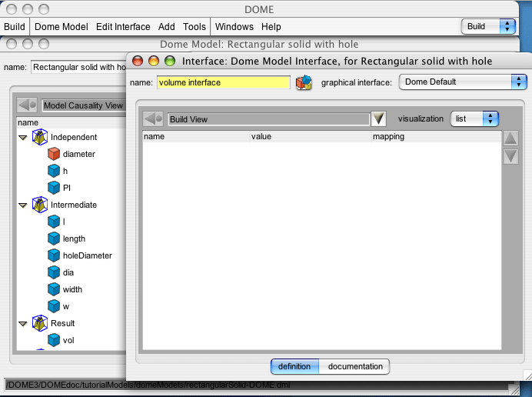
Task: Zoom the Interface window with green button
Action: point(170,61)
